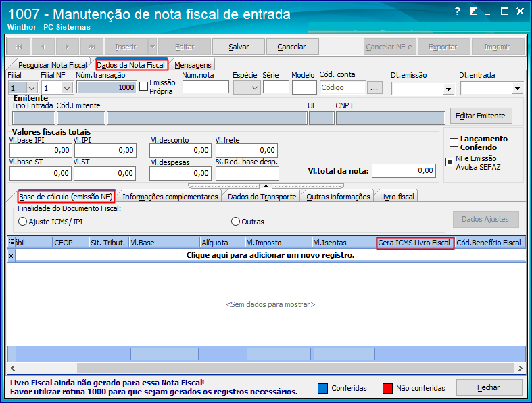Click the Vl.IPI value field
The width and height of the screenshot is (532, 403).
pos(105,150)
